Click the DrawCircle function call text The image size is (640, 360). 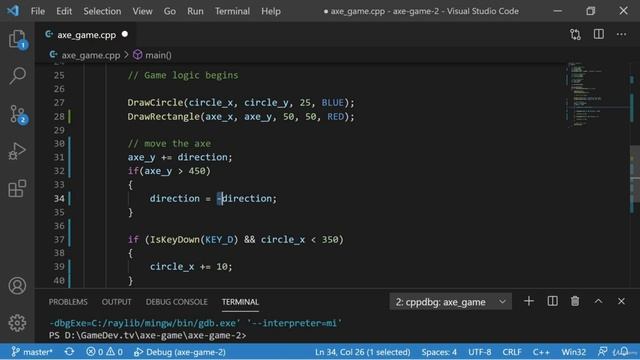155,102
